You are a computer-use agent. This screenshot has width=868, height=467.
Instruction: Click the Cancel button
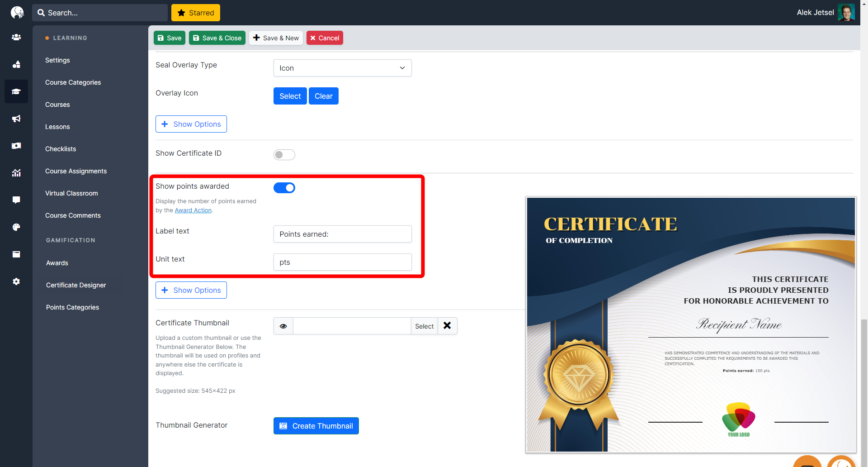click(x=325, y=38)
